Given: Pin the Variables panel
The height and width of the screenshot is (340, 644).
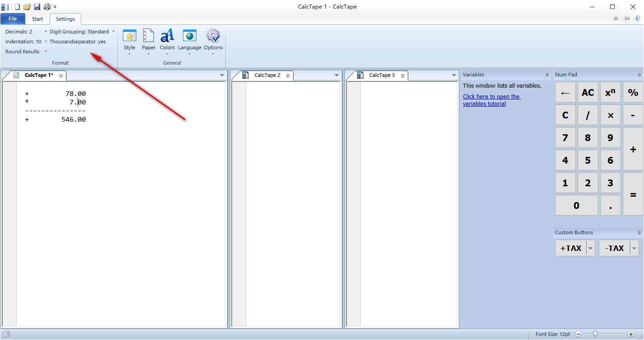Looking at the screenshot, I should click(x=547, y=75).
